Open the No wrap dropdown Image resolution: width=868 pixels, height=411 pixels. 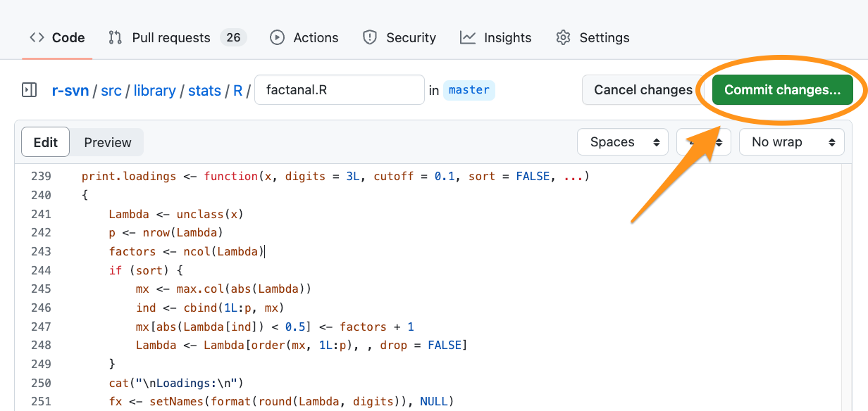[x=791, y=142]
